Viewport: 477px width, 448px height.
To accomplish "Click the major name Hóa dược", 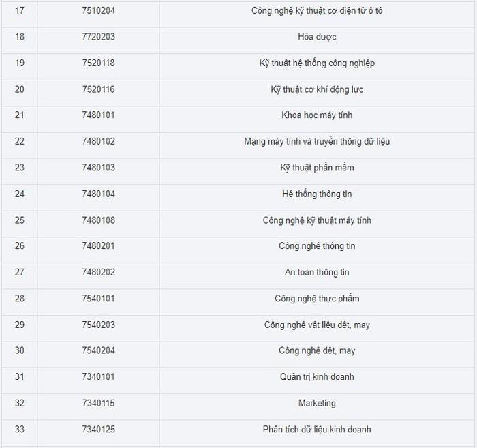I will tap(317, 37).
